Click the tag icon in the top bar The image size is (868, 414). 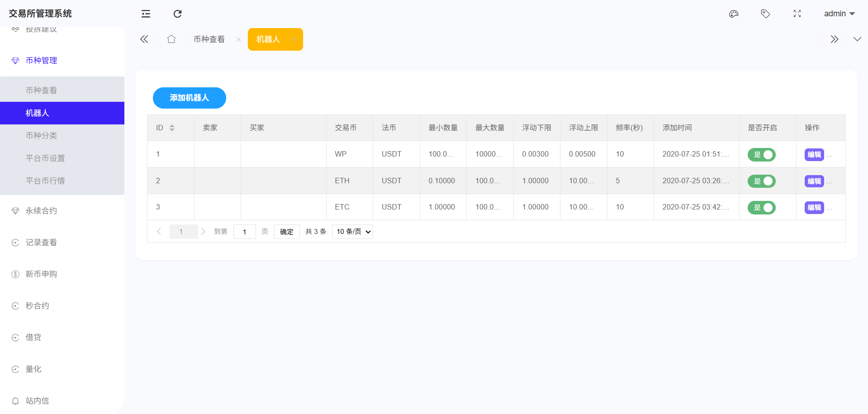(x=765, y=14)
